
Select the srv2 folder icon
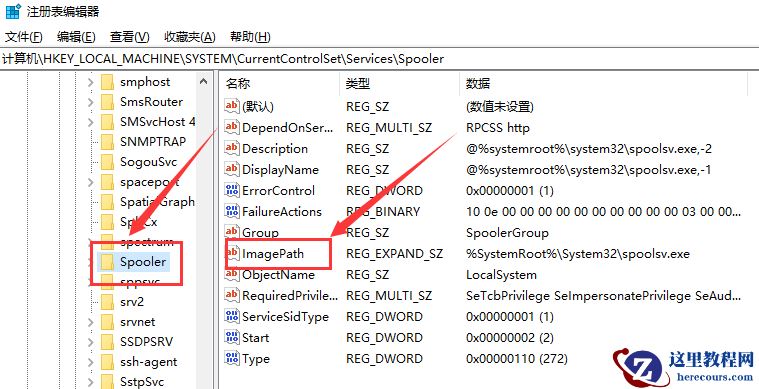107,302
